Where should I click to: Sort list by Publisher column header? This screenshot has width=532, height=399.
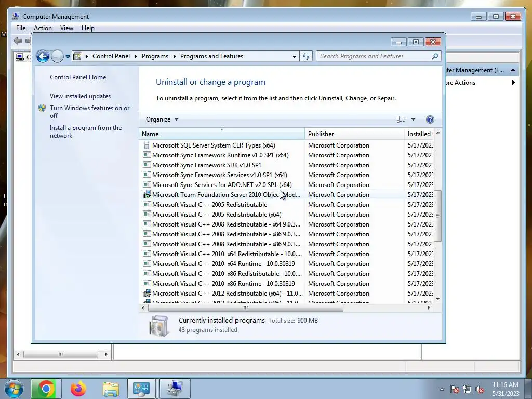(354, 134)
